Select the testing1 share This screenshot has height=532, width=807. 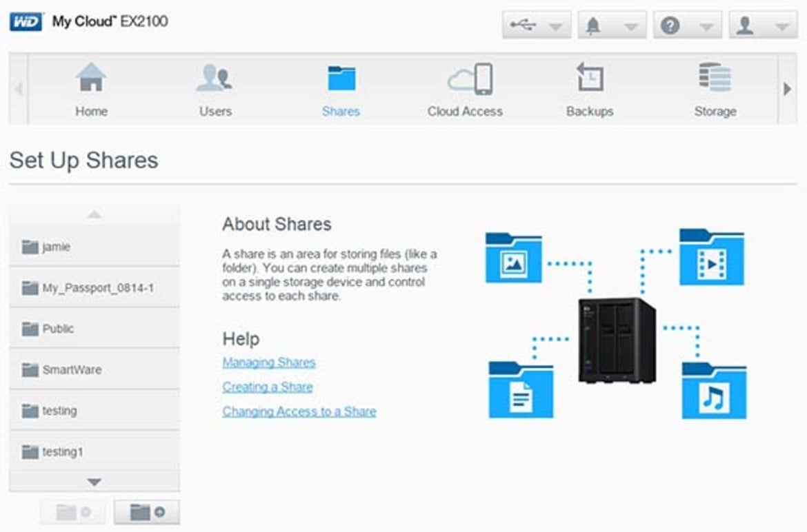(x=94, y=452)
